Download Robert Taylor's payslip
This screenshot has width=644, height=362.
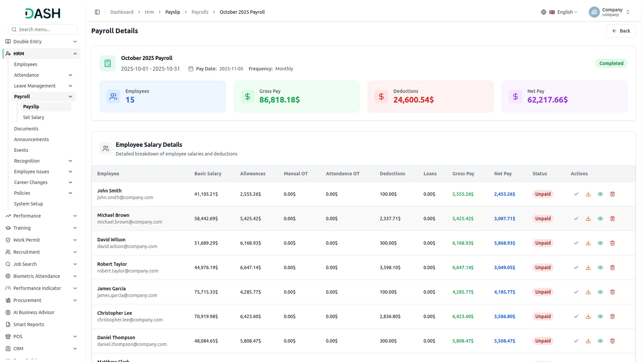[588, 267]
